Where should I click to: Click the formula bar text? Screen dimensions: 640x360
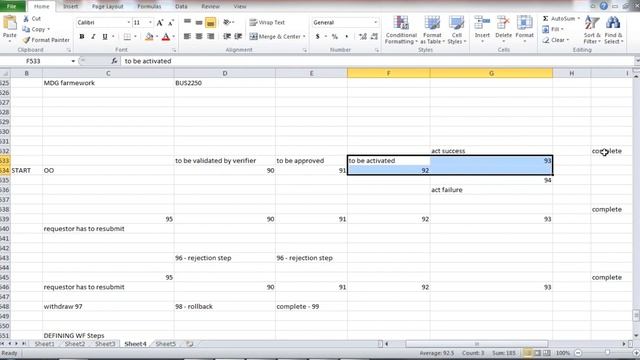tap(148, 61)
